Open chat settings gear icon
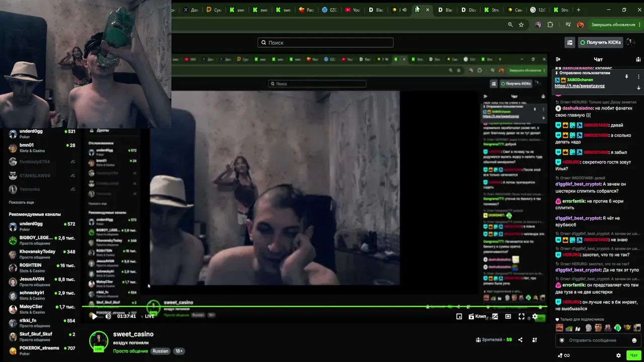This screenshot has width=644, height=362. coord(618,355)
